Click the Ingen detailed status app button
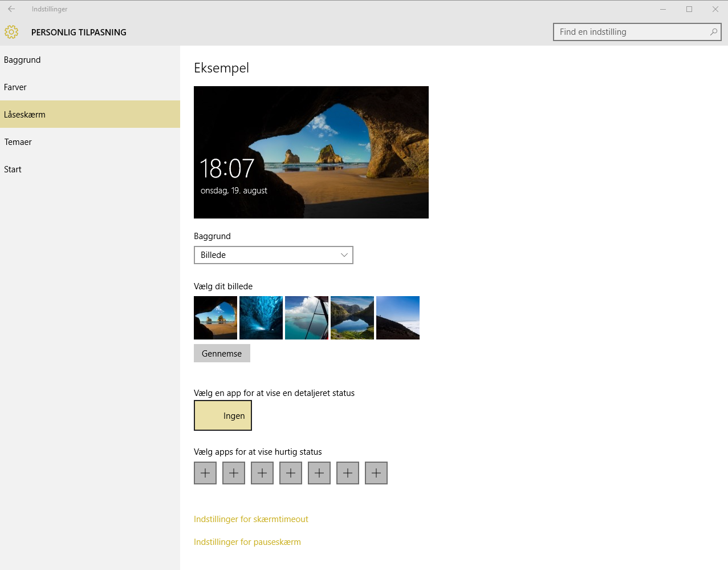Viewport: 728px width, 570px height. 223,415
